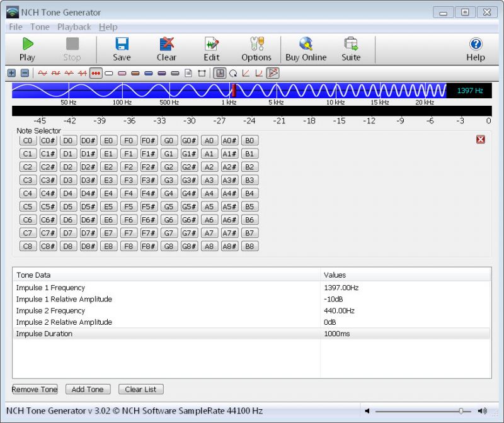Open the Suite toolbar icon

(x=351, y=49)
